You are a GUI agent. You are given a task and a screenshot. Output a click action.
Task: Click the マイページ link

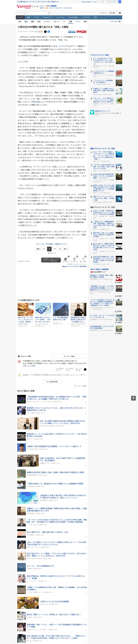103,13
